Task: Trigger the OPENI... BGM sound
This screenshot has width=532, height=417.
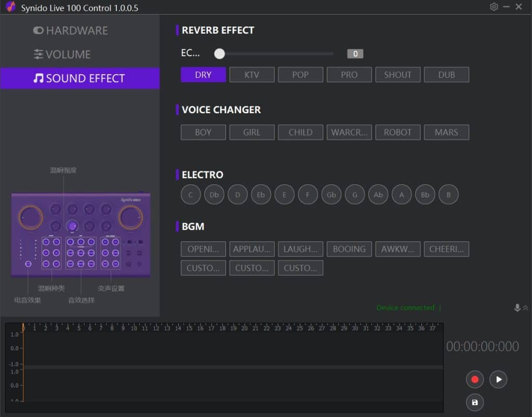Action: 203,249
